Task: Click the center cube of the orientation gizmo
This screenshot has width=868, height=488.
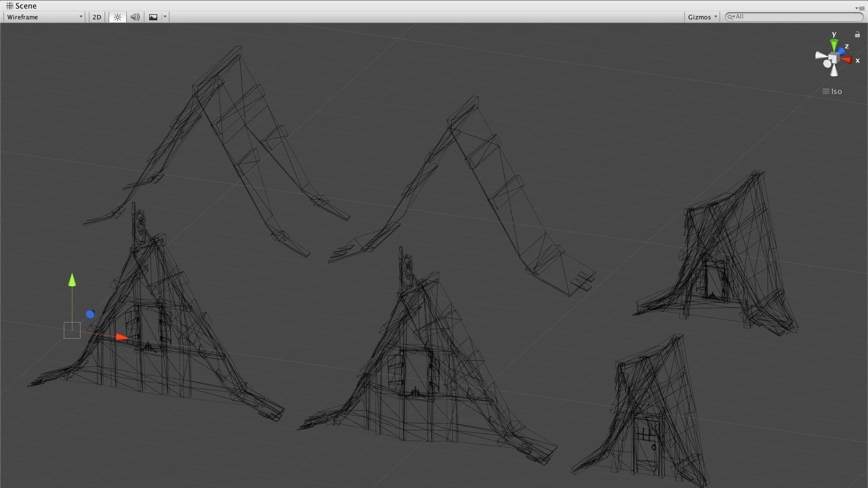Action: [x=834, y=58]
